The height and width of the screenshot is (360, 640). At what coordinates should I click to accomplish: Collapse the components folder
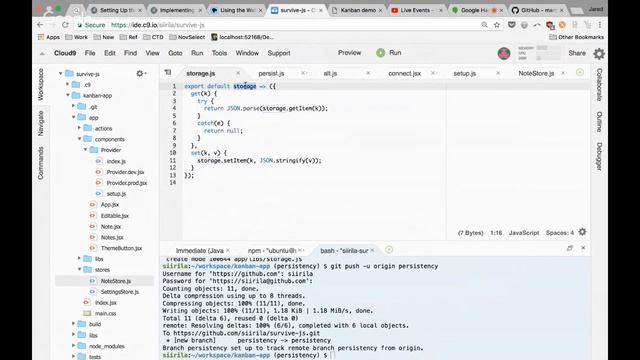coord(80,139)
